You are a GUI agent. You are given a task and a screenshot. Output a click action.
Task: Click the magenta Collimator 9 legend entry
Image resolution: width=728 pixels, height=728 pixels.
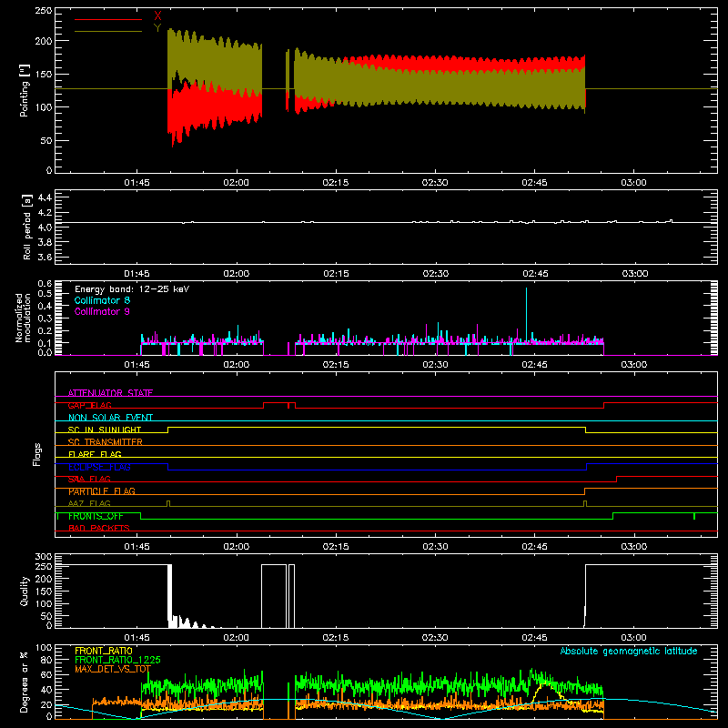(x=102, y=311)
